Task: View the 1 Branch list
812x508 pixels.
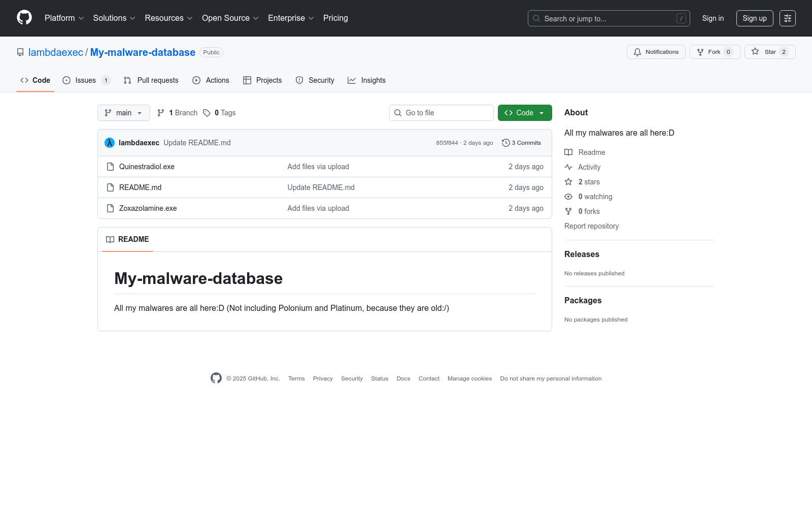Action: pyautogui.click(x=177, y=113)
